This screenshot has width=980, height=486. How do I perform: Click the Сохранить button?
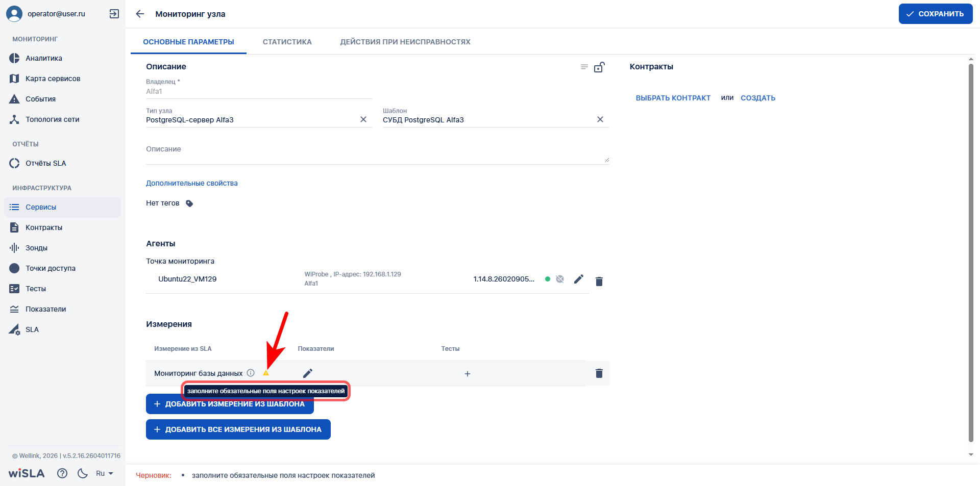pyautogui.click(x=936, y=14)
